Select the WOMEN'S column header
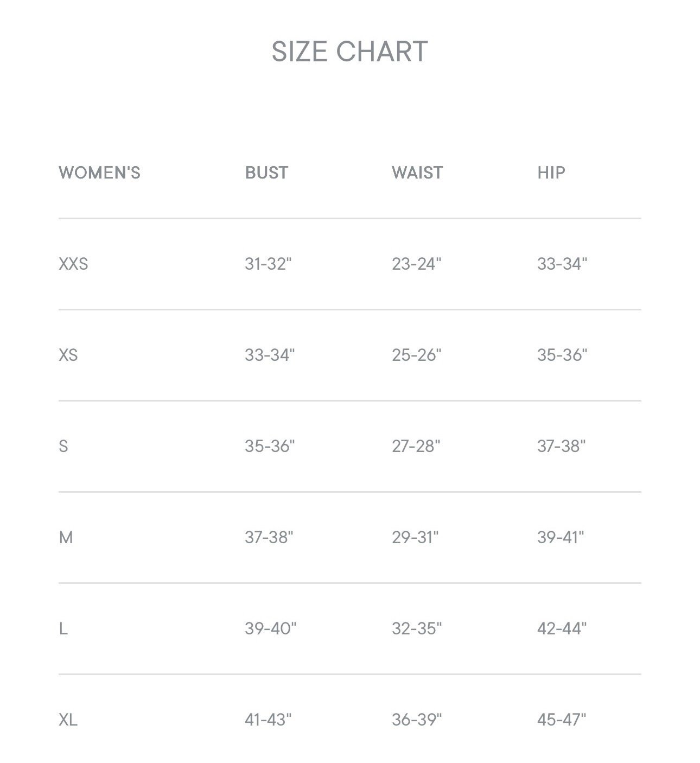The image size is (700, 763). point(99,173)
